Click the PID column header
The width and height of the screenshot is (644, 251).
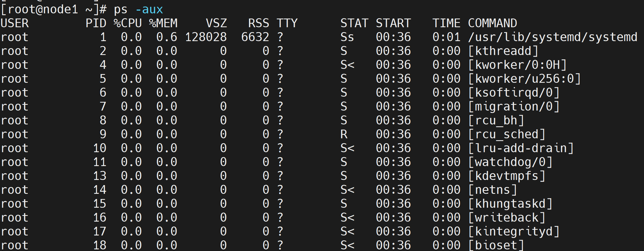click(96, 23)
